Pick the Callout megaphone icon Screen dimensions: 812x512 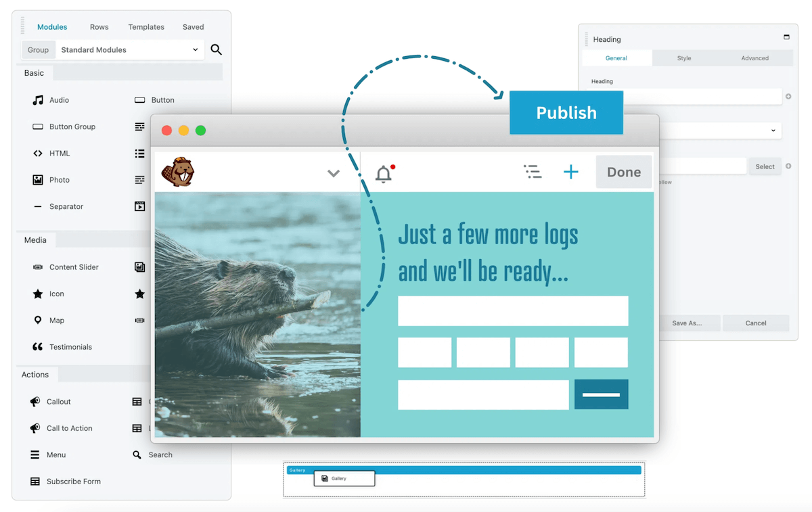[x=35, y=402]
